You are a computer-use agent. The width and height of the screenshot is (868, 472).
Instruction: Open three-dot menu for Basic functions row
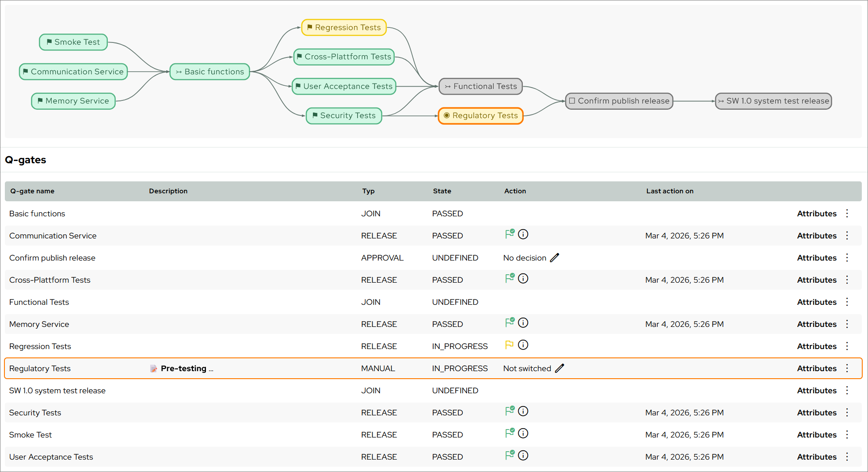point(847,214)
